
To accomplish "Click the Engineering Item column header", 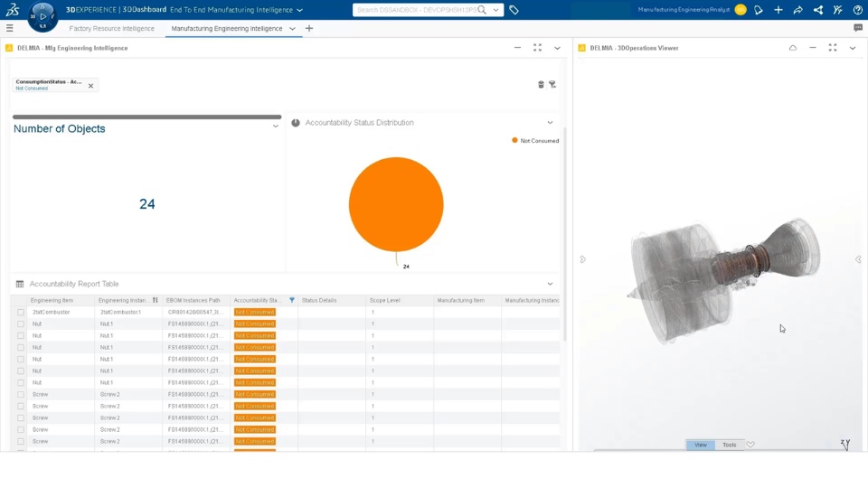I will pyautogui.click(x=52, y=300).
